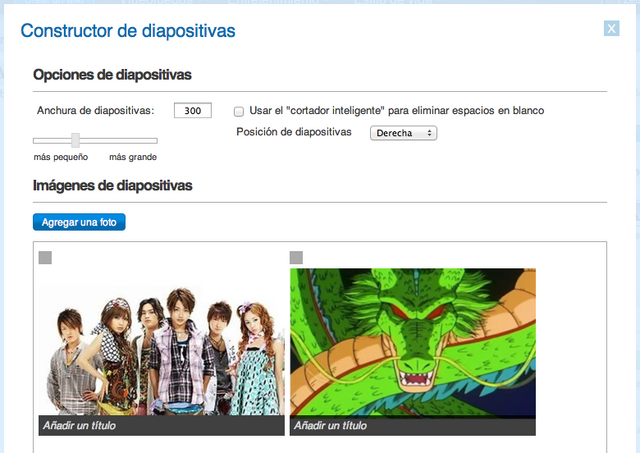Enable the cortador inteligente checkbox

click(239, 111)
